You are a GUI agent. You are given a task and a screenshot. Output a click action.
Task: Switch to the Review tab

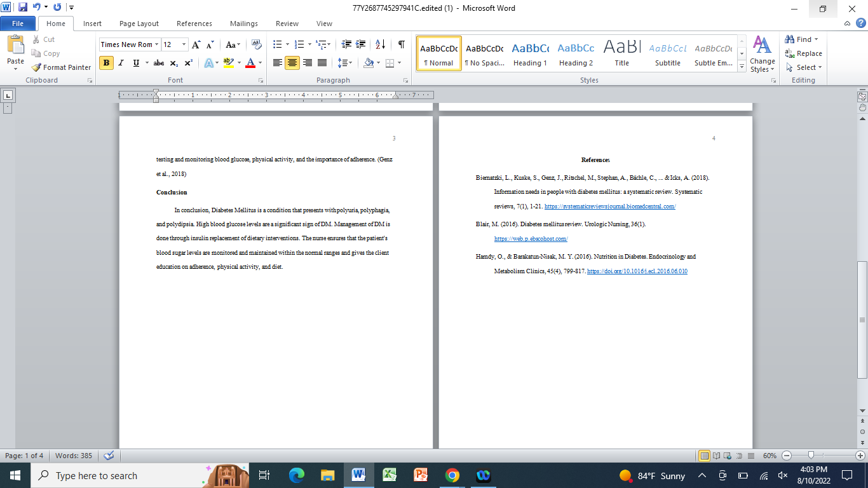coord(287,24)
